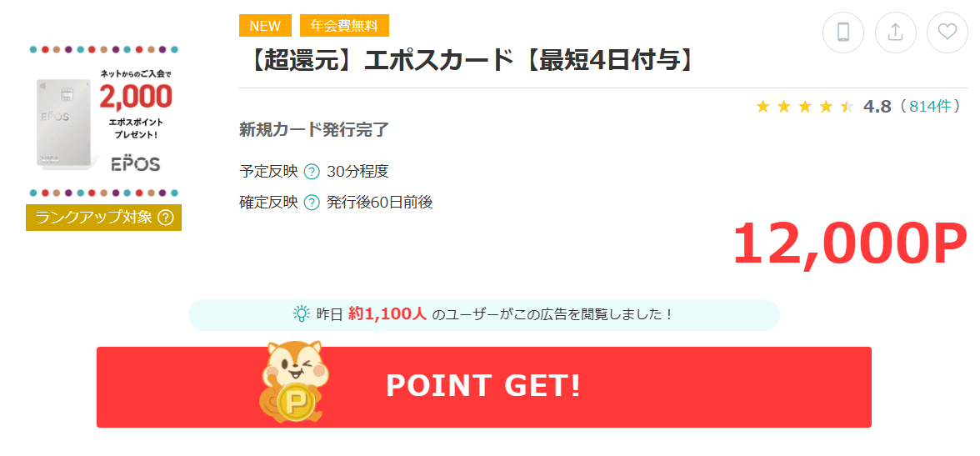980x456 pixels.
Task: Open the 814件 reviews link
Action: (932, 107)
